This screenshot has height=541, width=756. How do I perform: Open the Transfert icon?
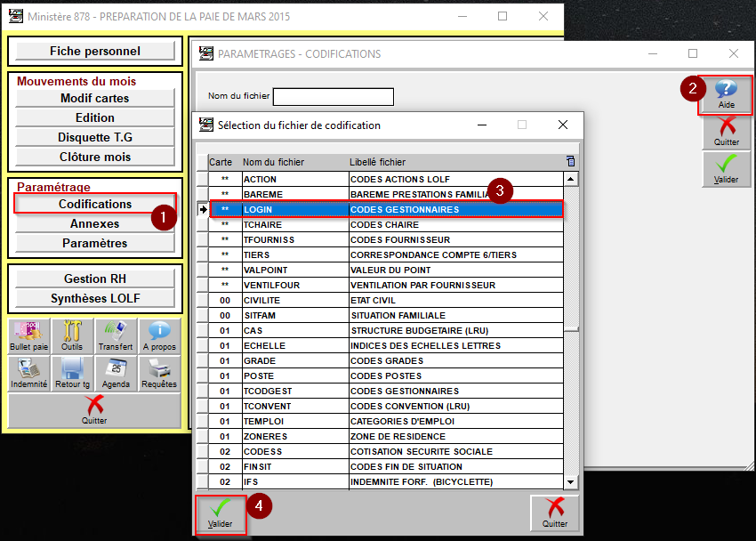coord(116,335)
